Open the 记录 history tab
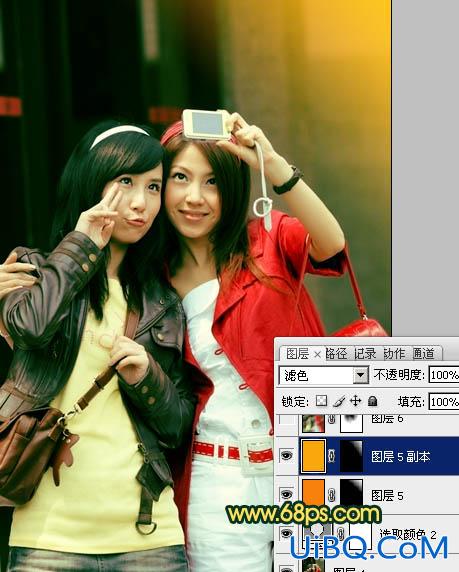Image resolution: width=459 pixels, height=572 pixels. tap(365, 353)
